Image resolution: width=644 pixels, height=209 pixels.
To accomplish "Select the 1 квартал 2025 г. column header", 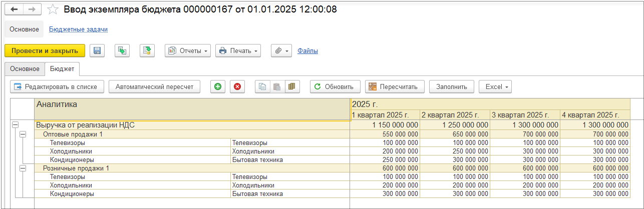I will pyautogui.click(x=385, y=115).
